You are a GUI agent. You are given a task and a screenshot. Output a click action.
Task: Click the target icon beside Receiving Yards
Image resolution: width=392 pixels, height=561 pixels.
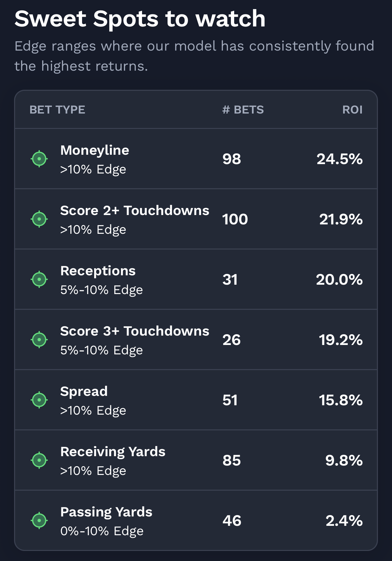(x=39, y=460)
